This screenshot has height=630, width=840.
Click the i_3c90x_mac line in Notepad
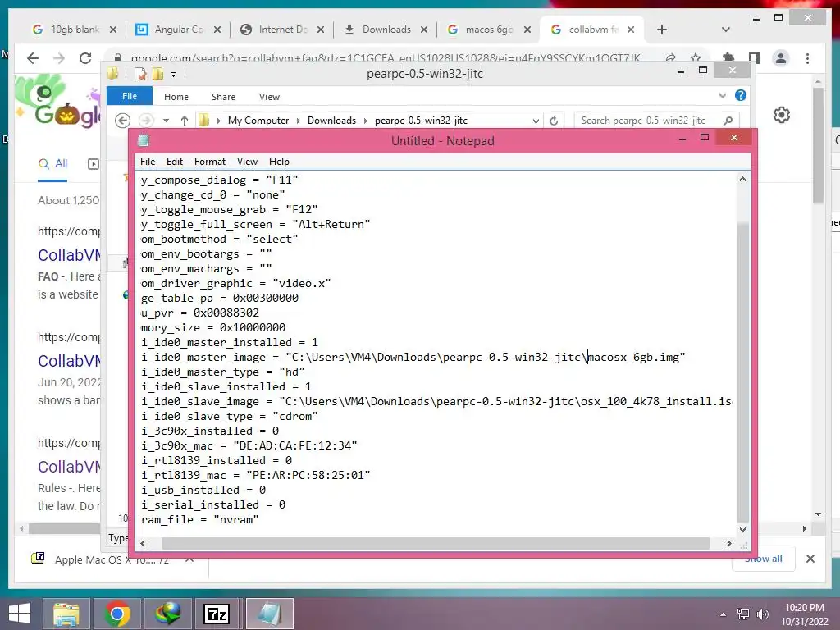(x=249, y=445)
